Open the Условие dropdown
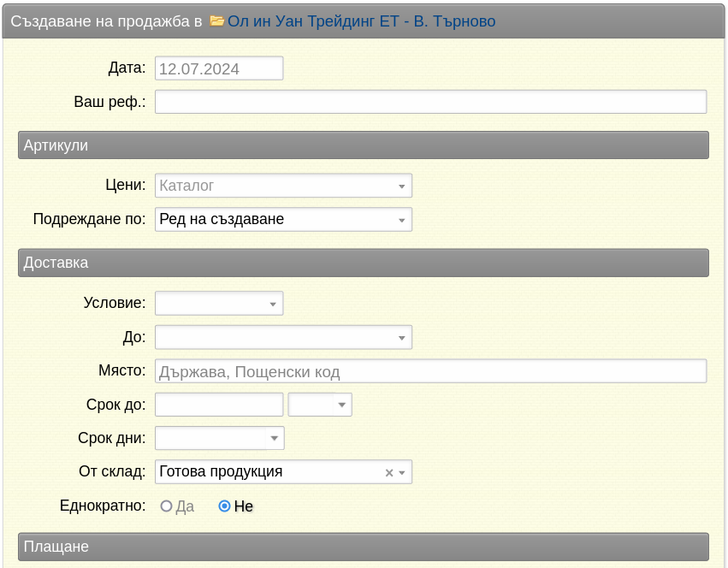 click(x=219, y=304)
